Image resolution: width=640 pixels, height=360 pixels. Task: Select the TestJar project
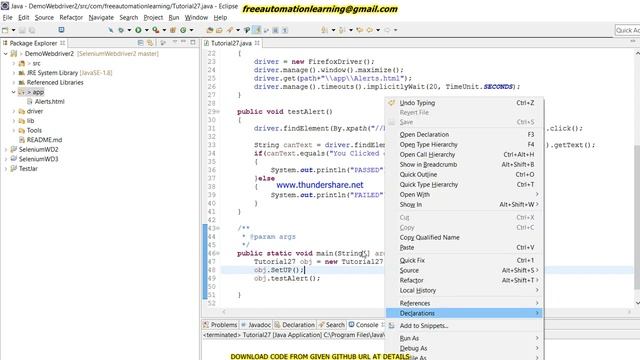tap(28, 169)
